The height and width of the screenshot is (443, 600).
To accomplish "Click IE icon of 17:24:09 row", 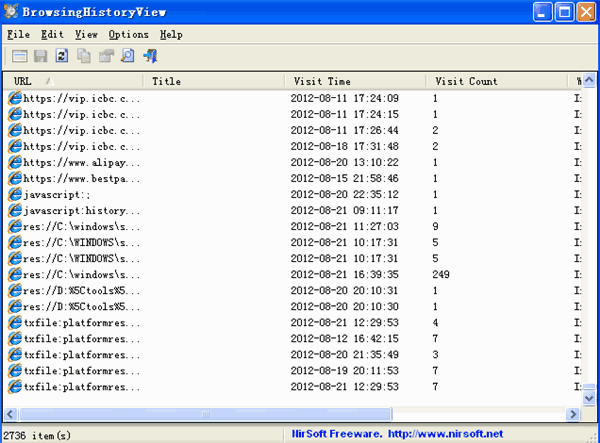I will click(x=15, y=98).
